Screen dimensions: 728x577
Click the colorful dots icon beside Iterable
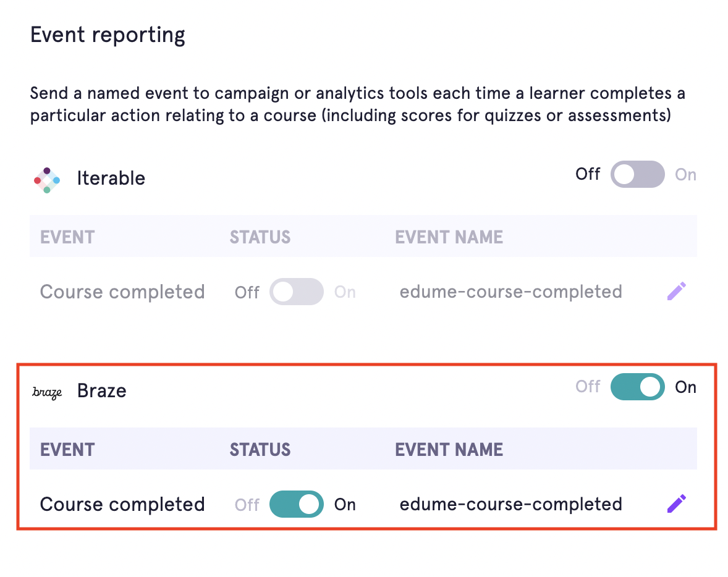click(x=46, y=180)
